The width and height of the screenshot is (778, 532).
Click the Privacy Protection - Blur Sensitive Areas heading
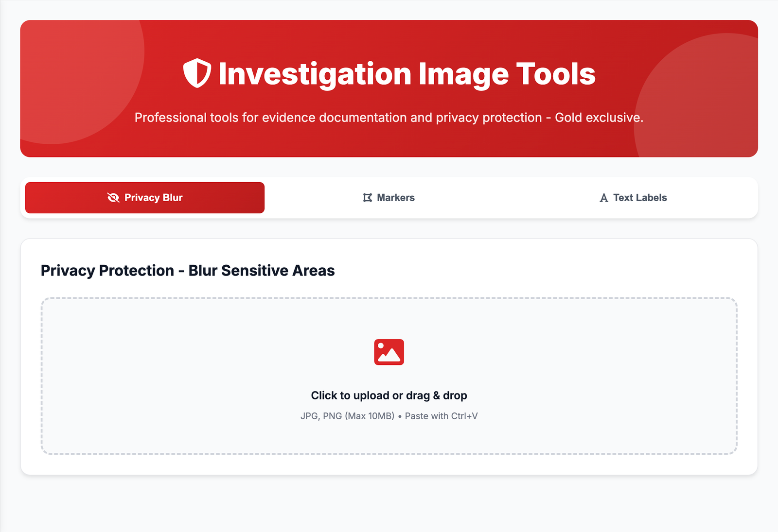187,271
